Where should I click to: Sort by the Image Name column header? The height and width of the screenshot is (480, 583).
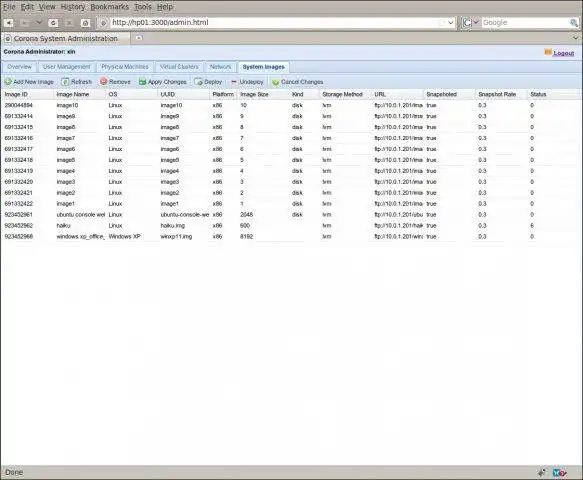pyautogui.click(x=80, y=94)
